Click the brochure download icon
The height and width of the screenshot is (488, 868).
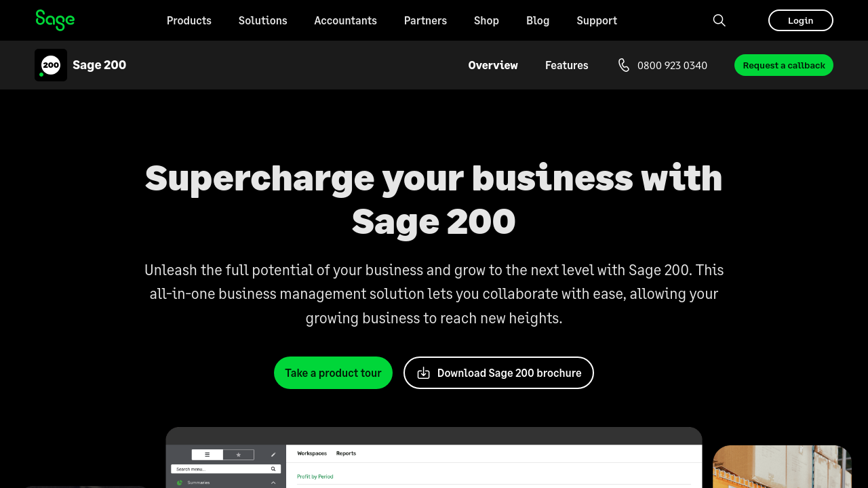tap(424, 373)
